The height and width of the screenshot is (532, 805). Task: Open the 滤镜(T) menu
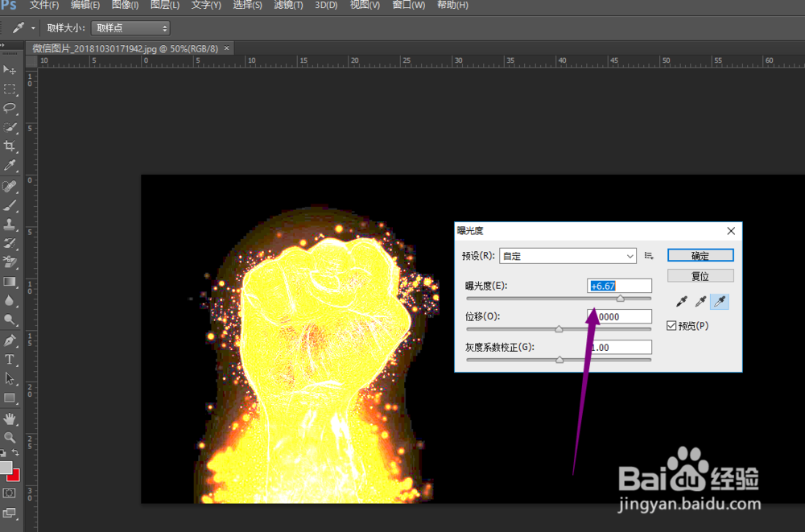pos(288,5)
